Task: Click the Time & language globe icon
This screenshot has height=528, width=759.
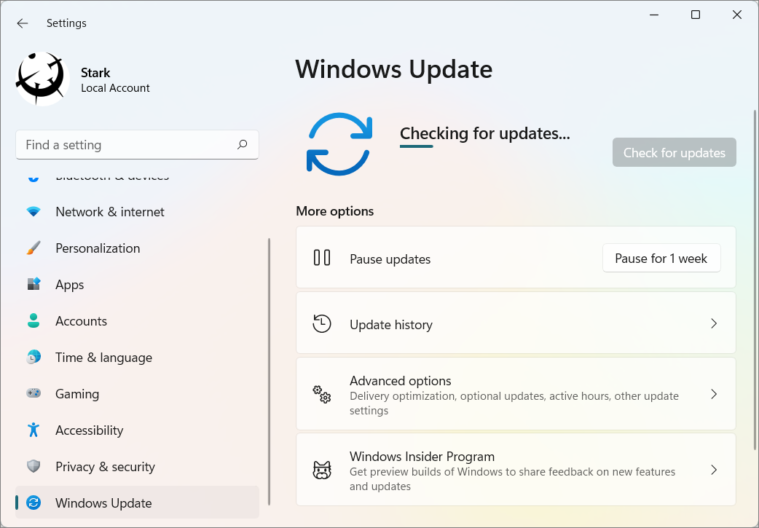Action: click(x=33, y=357)
